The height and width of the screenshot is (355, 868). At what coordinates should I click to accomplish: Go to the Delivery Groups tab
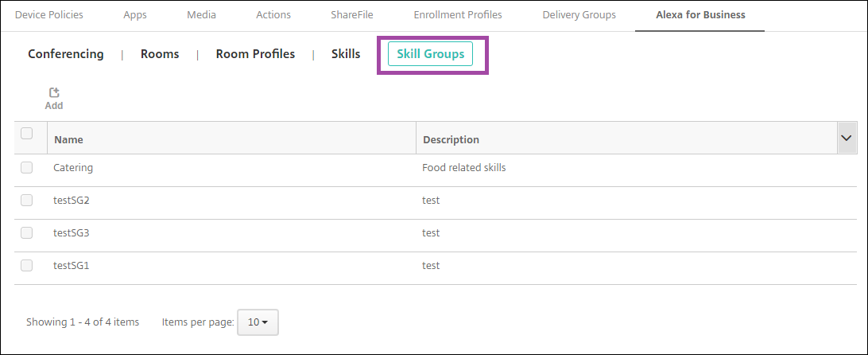(x=579, y=15)
